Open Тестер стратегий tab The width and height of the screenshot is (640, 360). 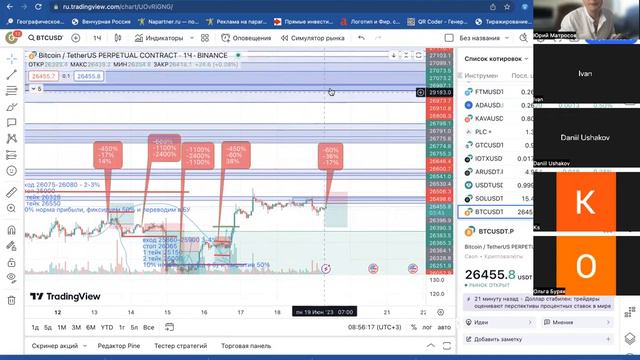coord(180,346)
